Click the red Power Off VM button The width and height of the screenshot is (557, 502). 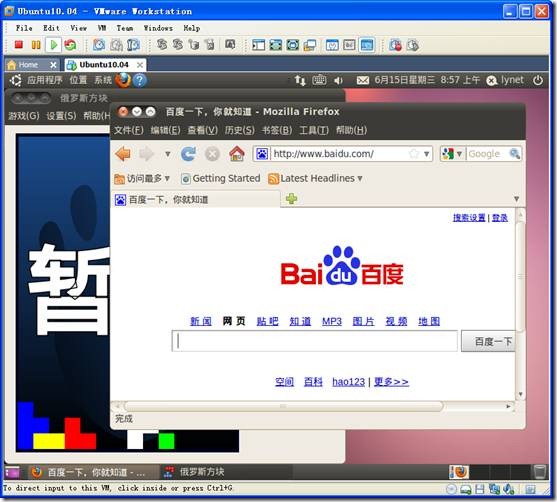point(18,45)
